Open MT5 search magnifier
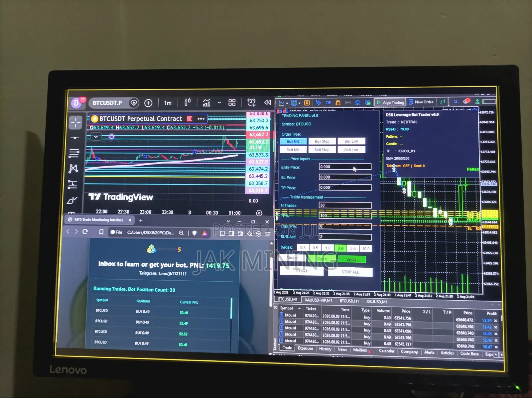This screenshot has width=532, height=398. [456, 102]
